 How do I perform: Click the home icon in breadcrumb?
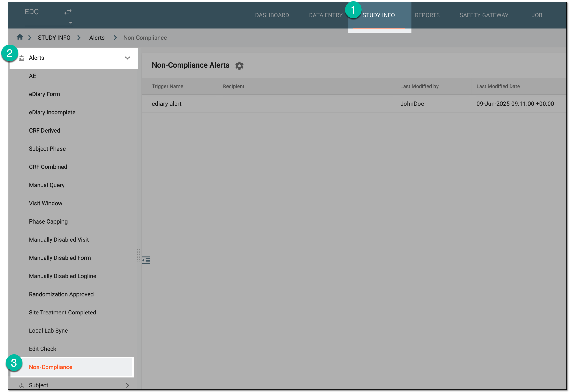(20, 37)
